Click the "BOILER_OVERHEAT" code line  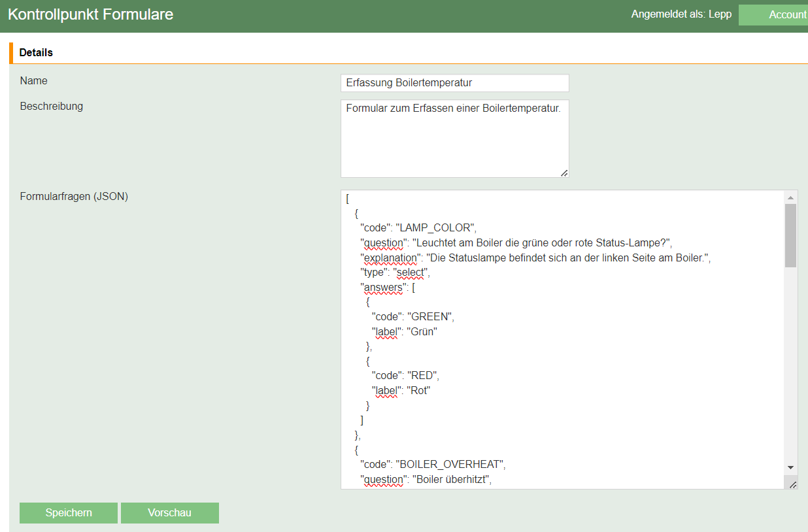(x=433, y=465)
